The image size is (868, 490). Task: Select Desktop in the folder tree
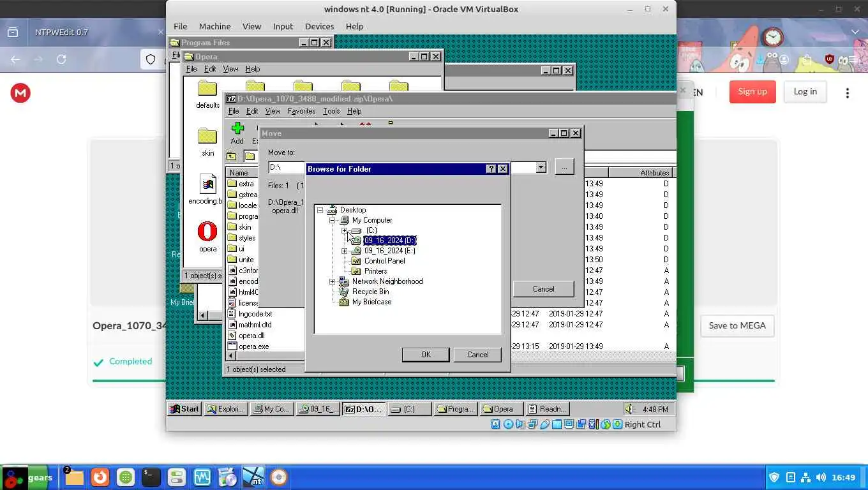point(353,210)
